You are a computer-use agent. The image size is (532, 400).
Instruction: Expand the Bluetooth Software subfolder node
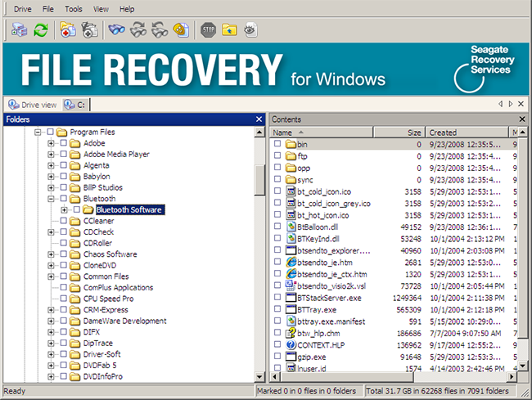pyautogui.click(x=64, y=210)
